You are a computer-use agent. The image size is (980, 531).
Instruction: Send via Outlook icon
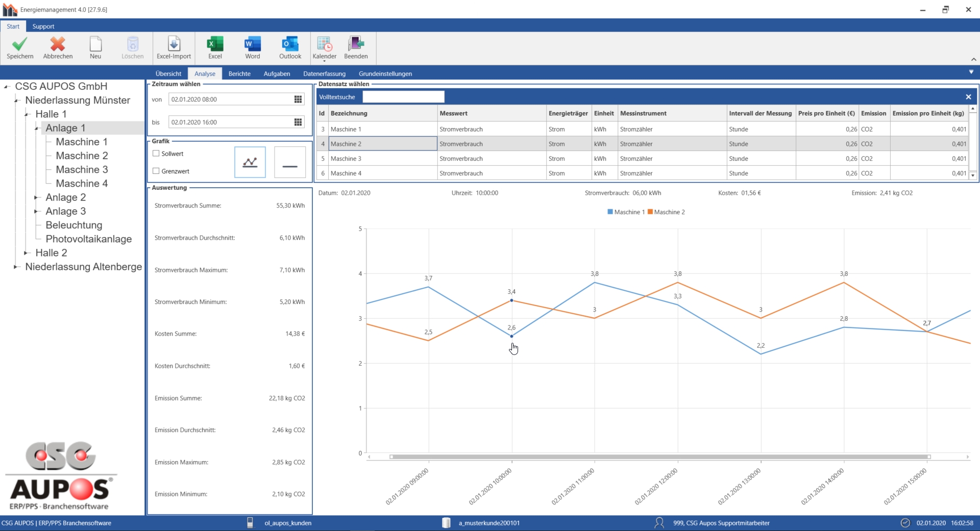(290, 44)
